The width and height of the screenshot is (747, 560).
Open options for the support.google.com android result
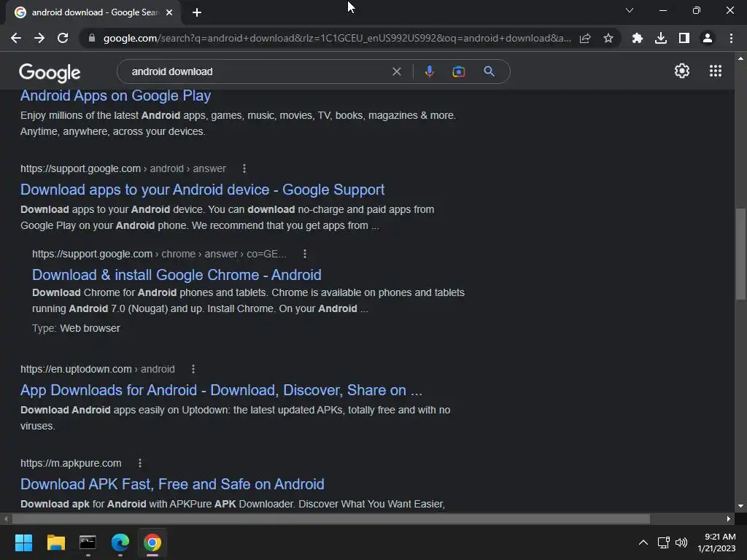[x=244, y=168]
